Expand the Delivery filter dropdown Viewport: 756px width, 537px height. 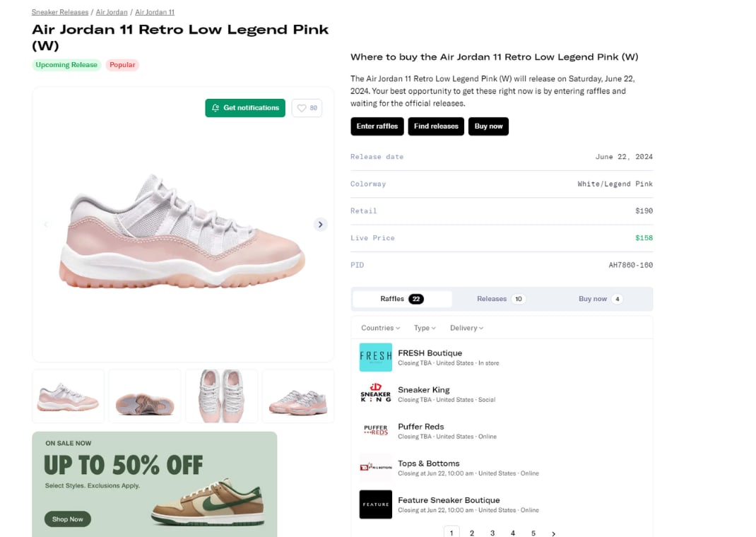point(466,328)
